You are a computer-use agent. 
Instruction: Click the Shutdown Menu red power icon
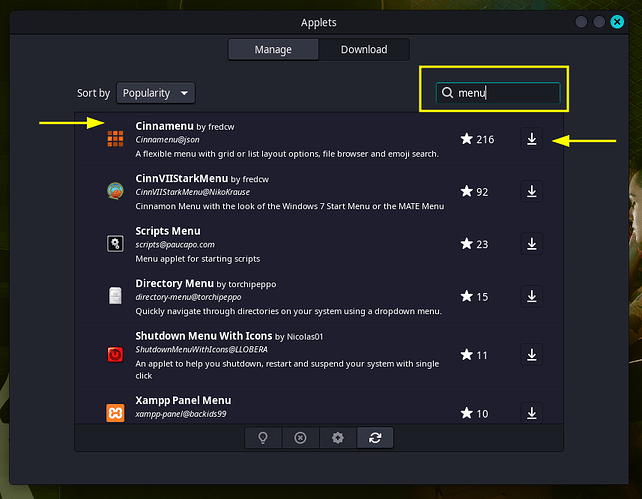116,354
